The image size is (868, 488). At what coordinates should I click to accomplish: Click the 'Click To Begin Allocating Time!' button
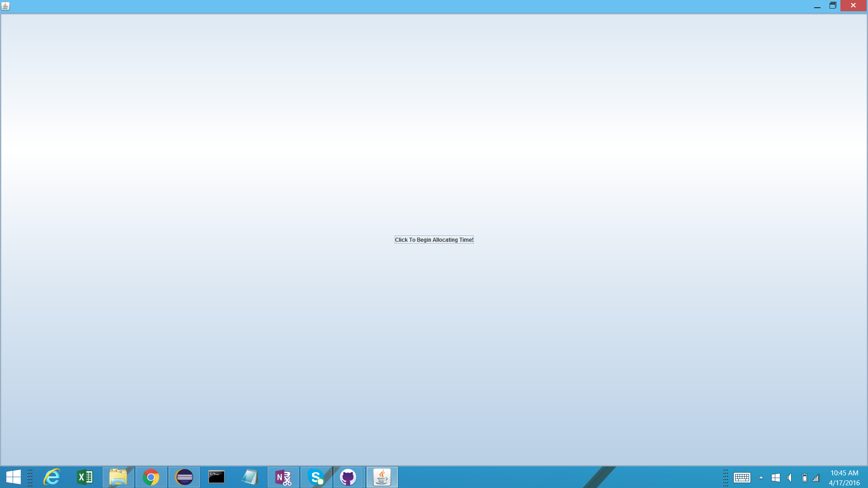pos(434,239)
